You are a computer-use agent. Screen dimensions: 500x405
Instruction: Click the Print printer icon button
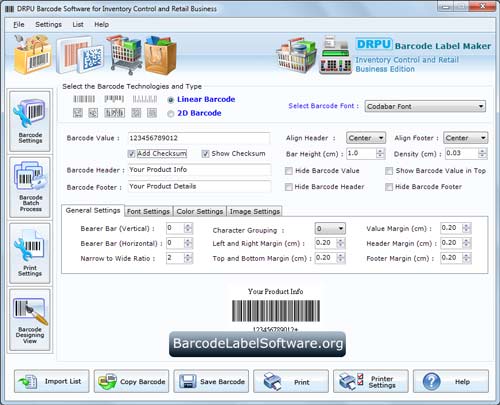(291, 381)
